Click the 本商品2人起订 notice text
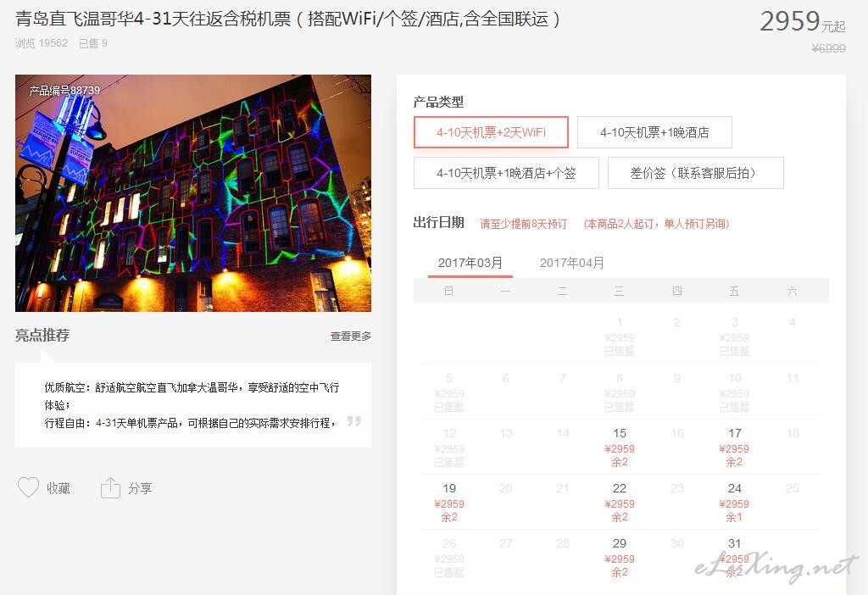The image size is (868, 595). tap(657, 224)
